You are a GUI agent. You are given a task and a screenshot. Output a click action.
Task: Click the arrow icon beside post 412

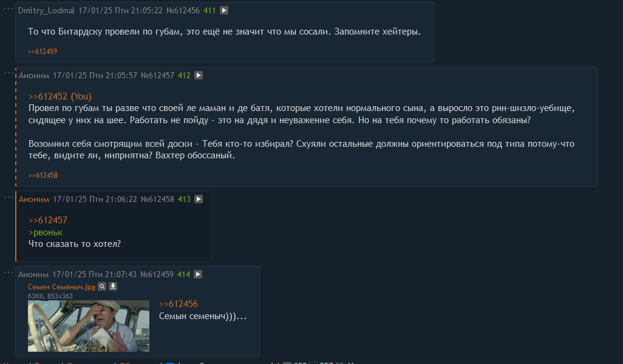pyautogui.click(x=199, y=75)
